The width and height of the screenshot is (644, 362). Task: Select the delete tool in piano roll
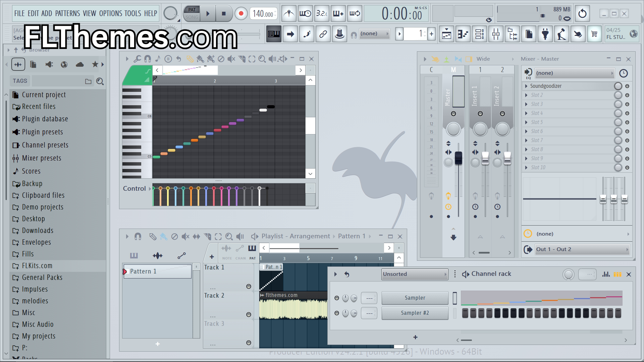(x=221, y=59)
